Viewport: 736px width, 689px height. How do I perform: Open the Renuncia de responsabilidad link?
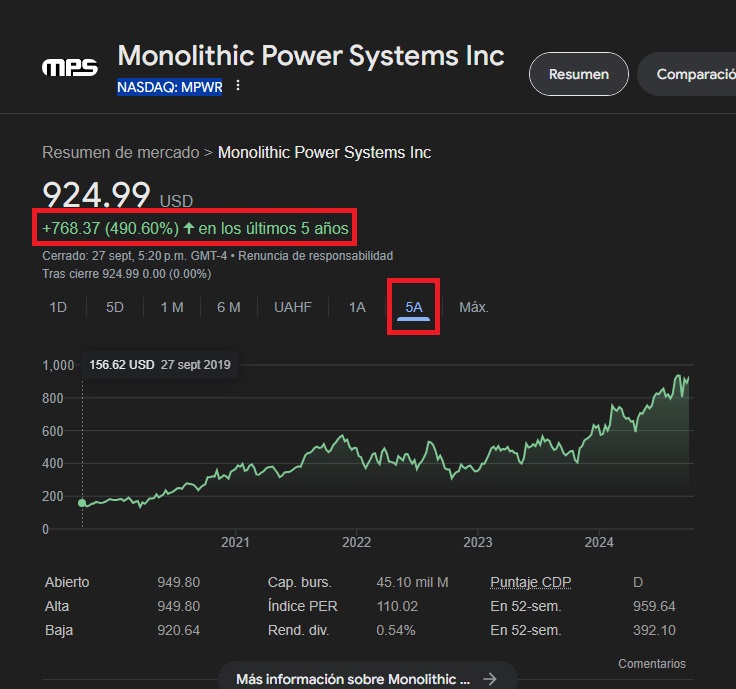coord(329,256)
